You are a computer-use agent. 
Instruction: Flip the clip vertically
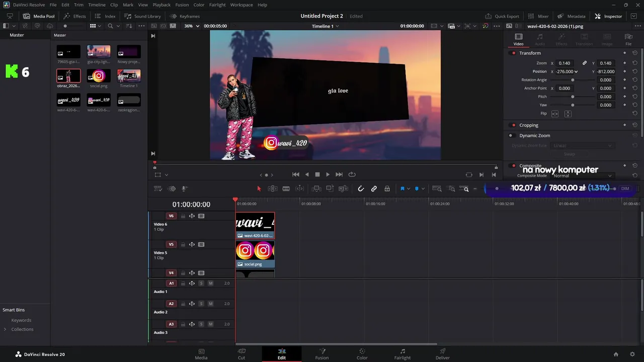coord(568,114)
